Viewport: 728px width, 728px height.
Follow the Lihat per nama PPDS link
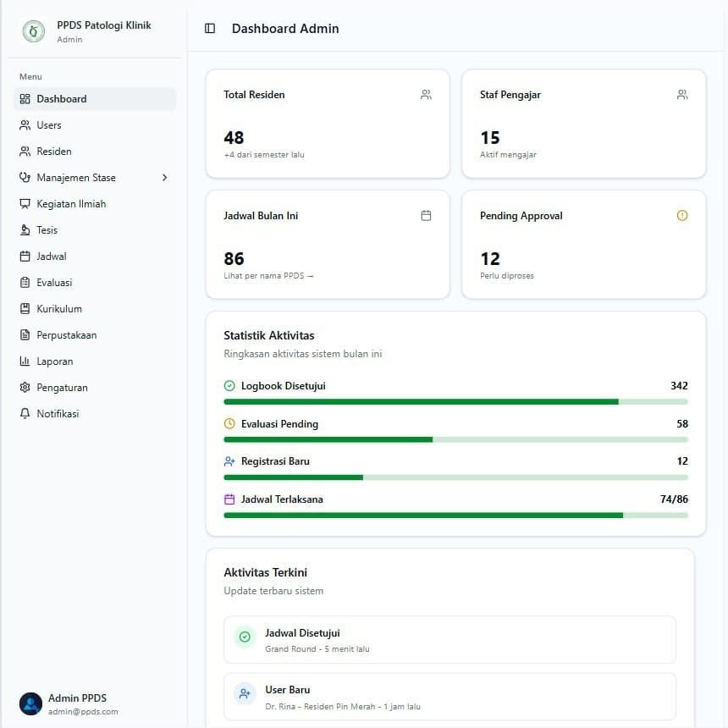tap(269, 276)
